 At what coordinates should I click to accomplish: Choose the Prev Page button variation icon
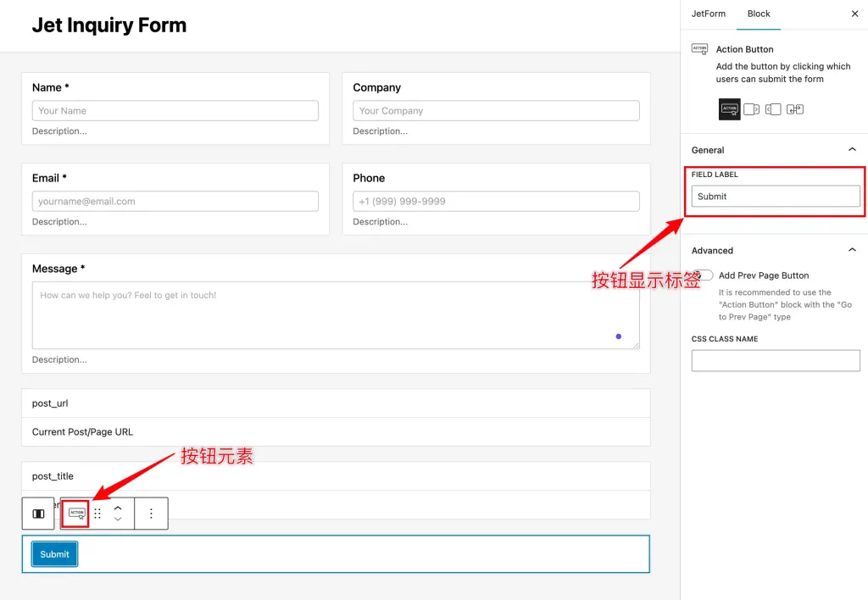pyautogui.click(x=773, y=109)
